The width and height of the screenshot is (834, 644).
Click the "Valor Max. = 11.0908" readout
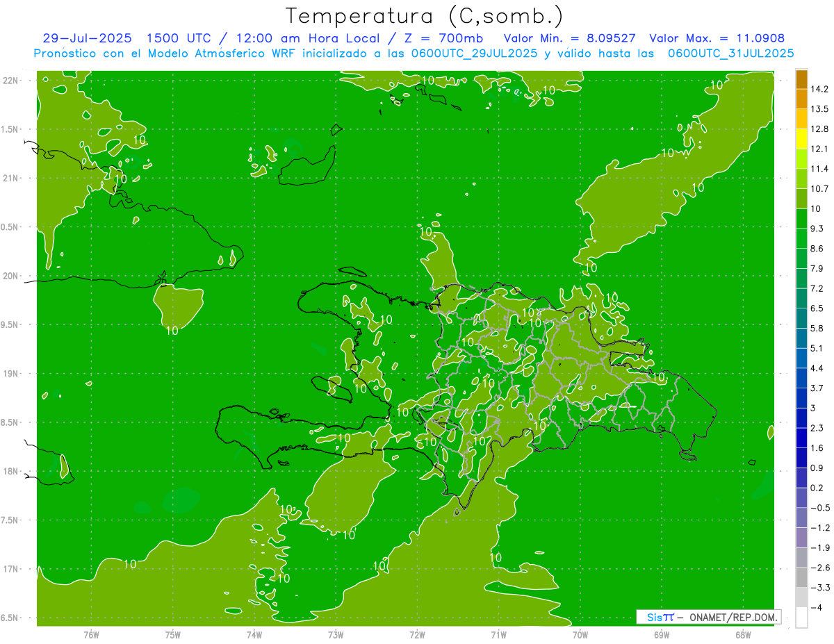point(719,38)
